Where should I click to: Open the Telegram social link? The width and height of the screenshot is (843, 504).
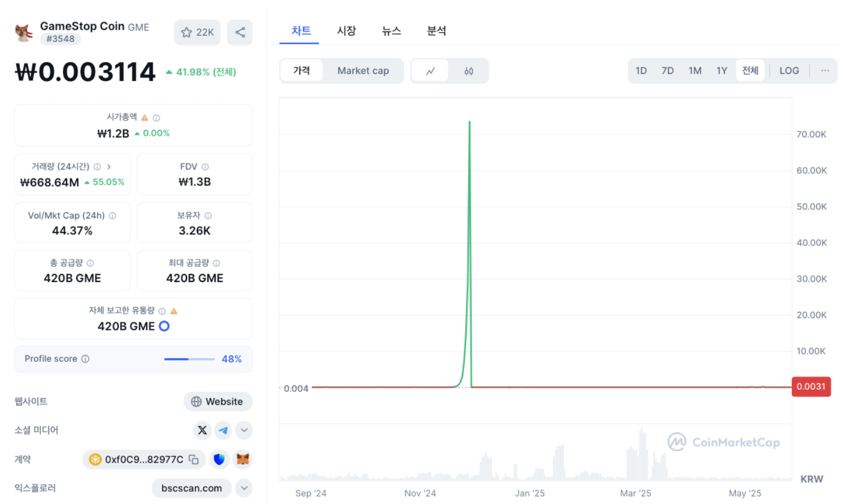click(223, 430)
